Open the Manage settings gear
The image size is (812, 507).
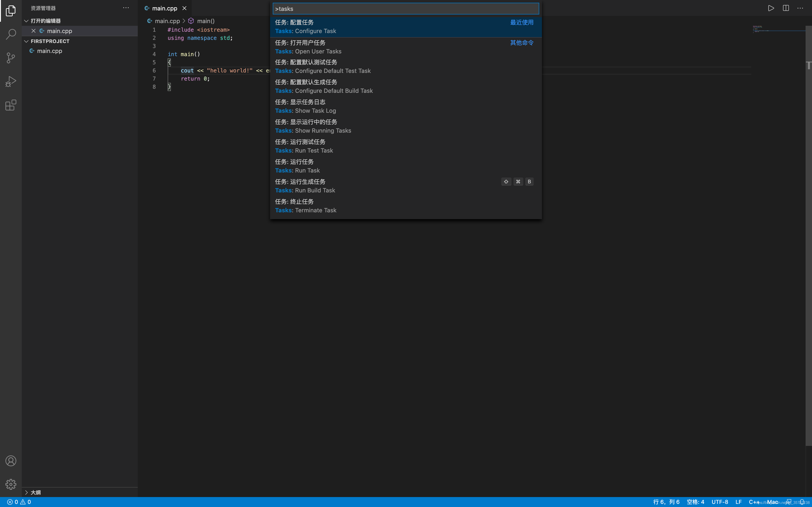11,484
